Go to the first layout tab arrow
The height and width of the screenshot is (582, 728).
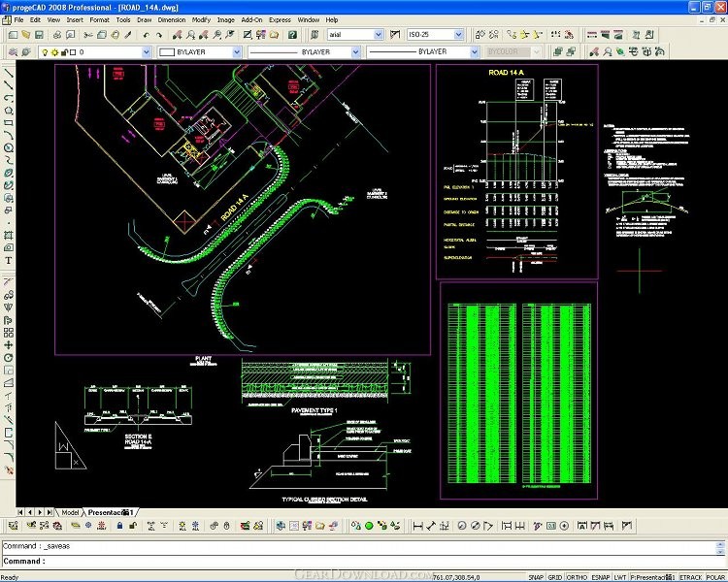[20, 512]
